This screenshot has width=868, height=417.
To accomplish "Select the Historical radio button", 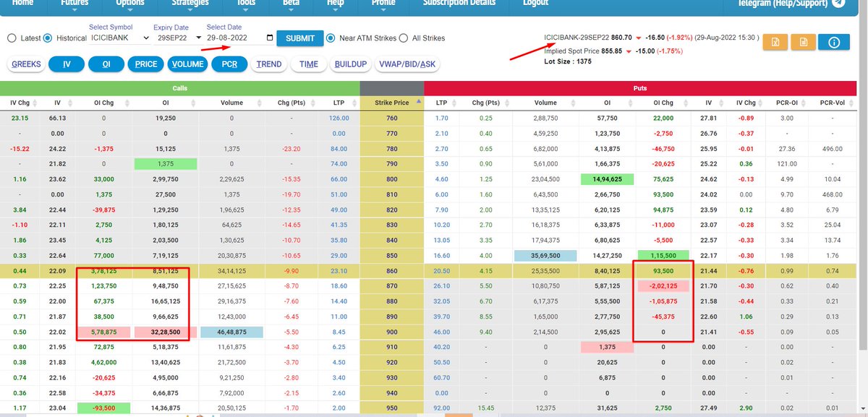I will (48, 38).
